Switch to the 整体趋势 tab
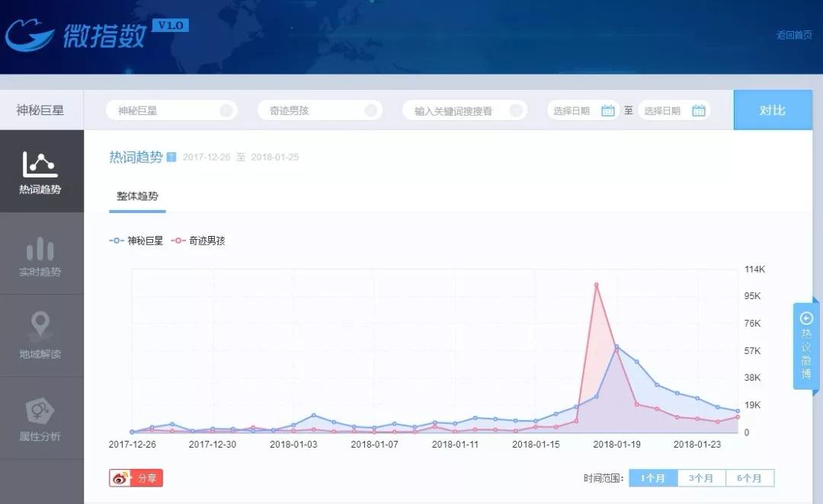 click(137, 196)
